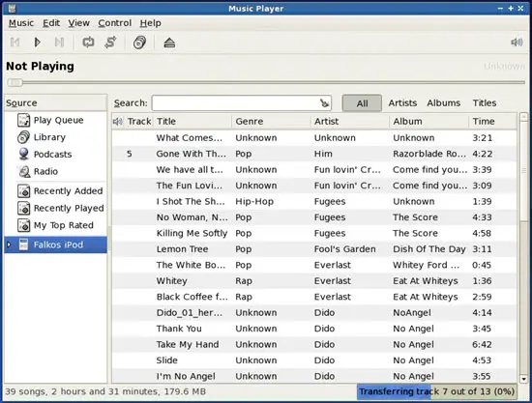
Task: Go to previous track button
Action: (15, 43)
